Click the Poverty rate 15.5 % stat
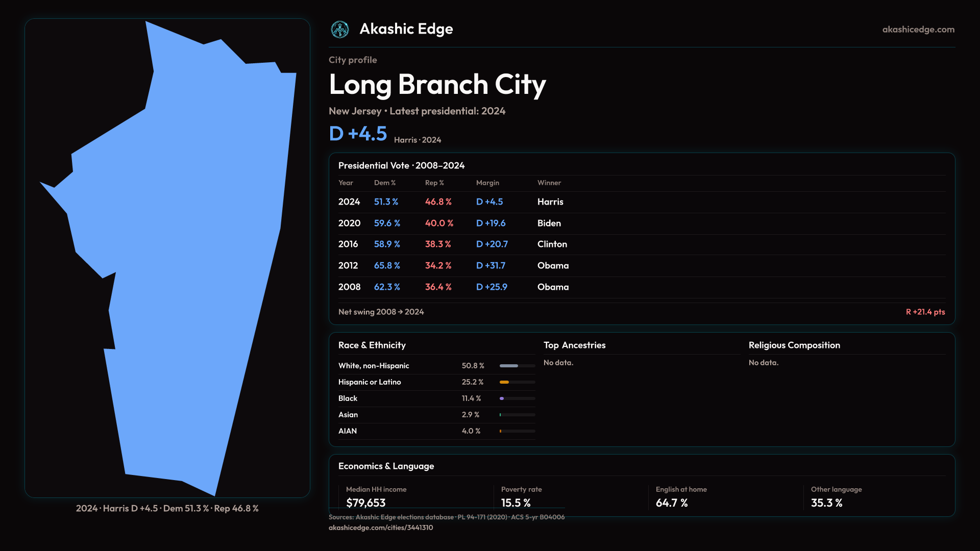The height and width of the screenshot is (551, 980). click(516, 503)
